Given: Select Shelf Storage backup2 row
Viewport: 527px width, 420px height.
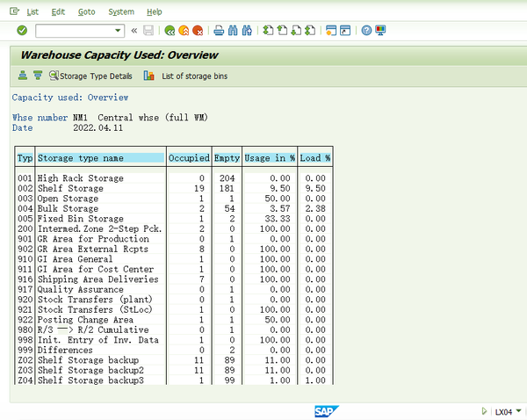Looking at the screenshot, I should (x=174, y=370).
